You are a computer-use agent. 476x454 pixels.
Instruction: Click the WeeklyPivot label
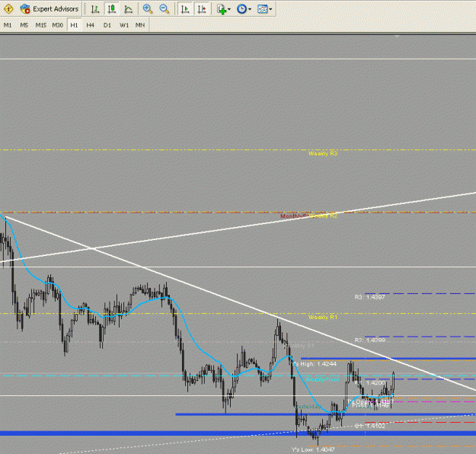coord(322,379)
